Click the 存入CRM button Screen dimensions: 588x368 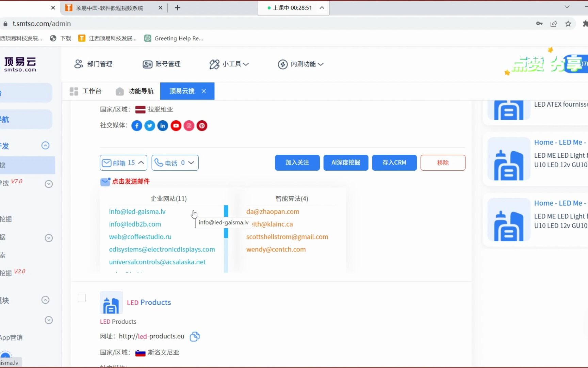pyautogui.click(x=394, y=163)
